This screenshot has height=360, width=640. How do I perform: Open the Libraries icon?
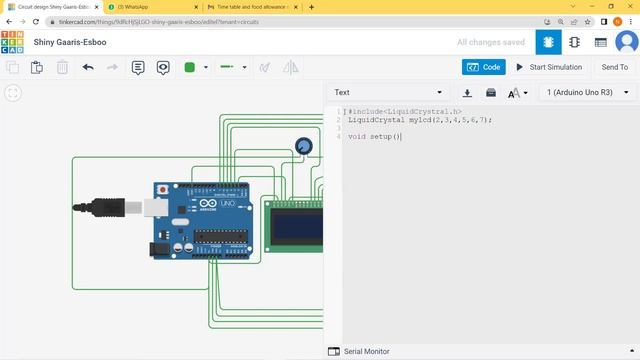click(491, 93)
